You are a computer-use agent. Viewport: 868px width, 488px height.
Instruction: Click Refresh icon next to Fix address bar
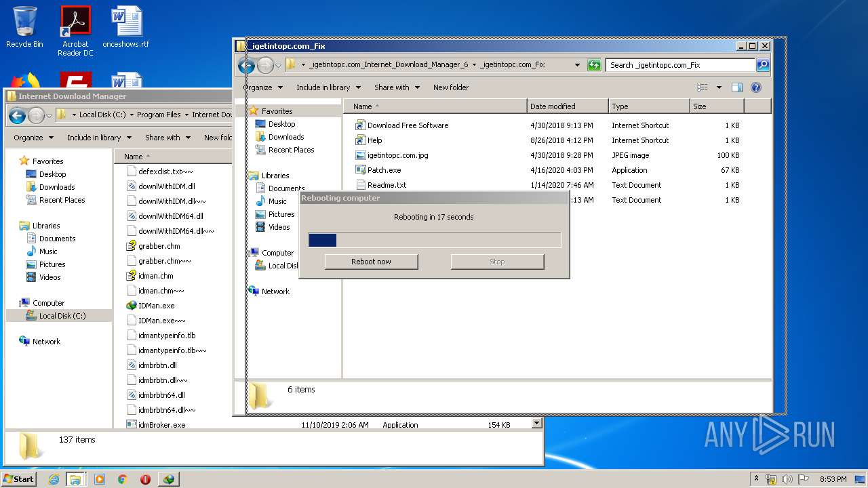[594, 65]
